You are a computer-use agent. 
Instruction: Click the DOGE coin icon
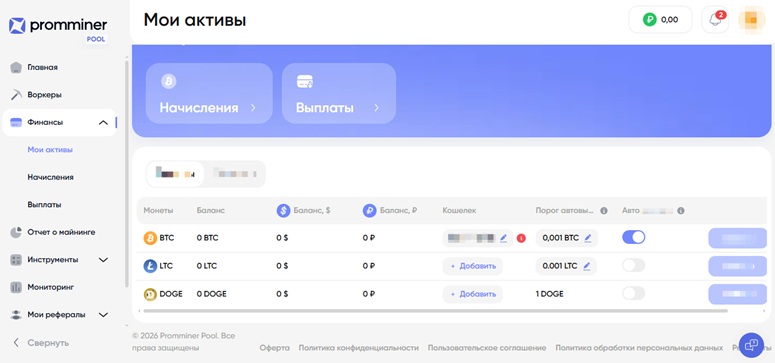point(150,294)
